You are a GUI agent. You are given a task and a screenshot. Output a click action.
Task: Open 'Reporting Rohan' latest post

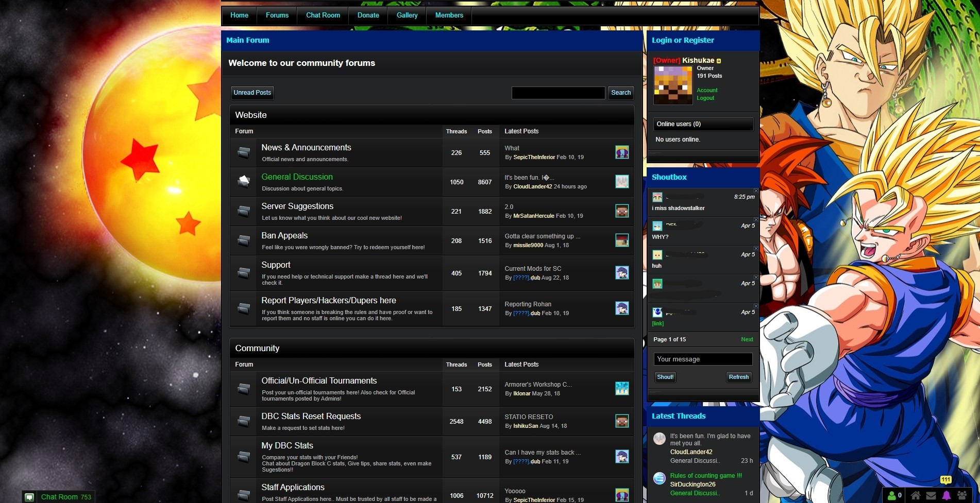pos(528,304)
